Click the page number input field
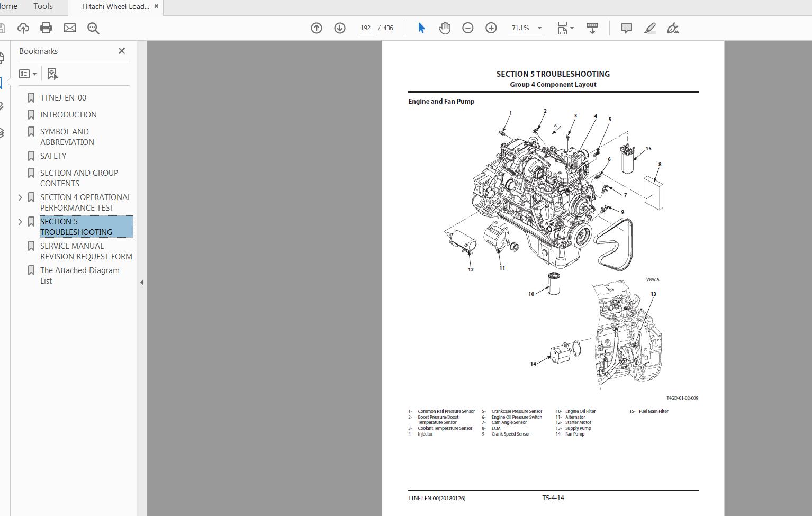The height and width of the screenshot is (516, 812). coord(365,28)
